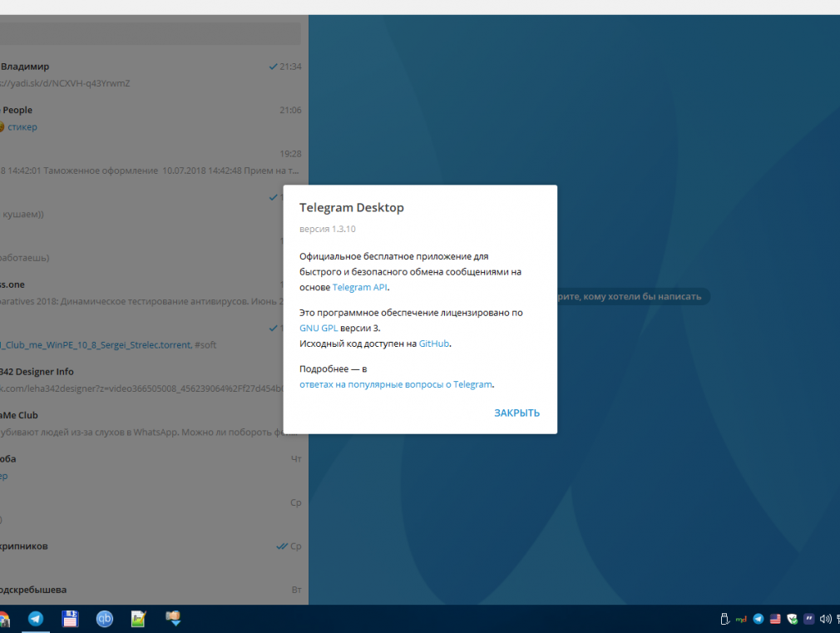Click the green md tray icon
This screenshot has height=633, width=840.
point(741,619)
